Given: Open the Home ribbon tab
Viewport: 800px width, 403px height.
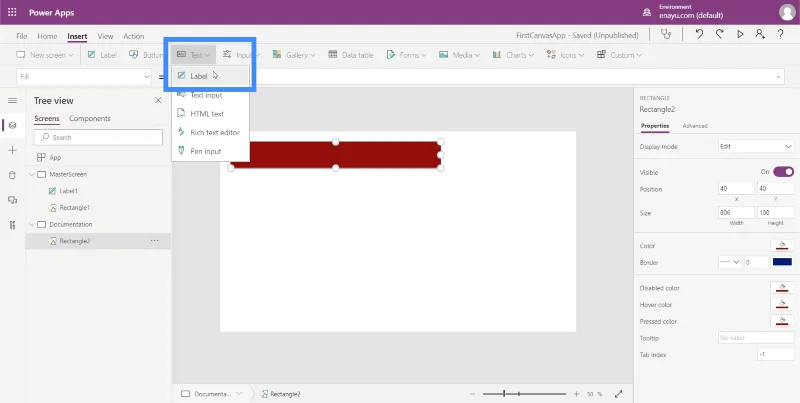Looking at the screenshot, I should point(47,36).
